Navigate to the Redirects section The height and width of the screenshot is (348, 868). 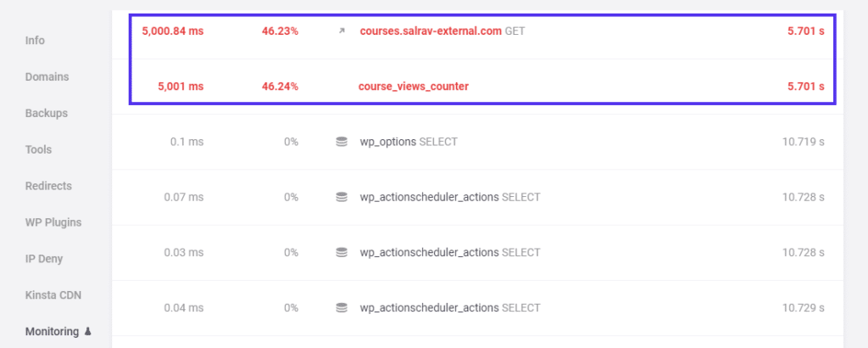[48, 186]
